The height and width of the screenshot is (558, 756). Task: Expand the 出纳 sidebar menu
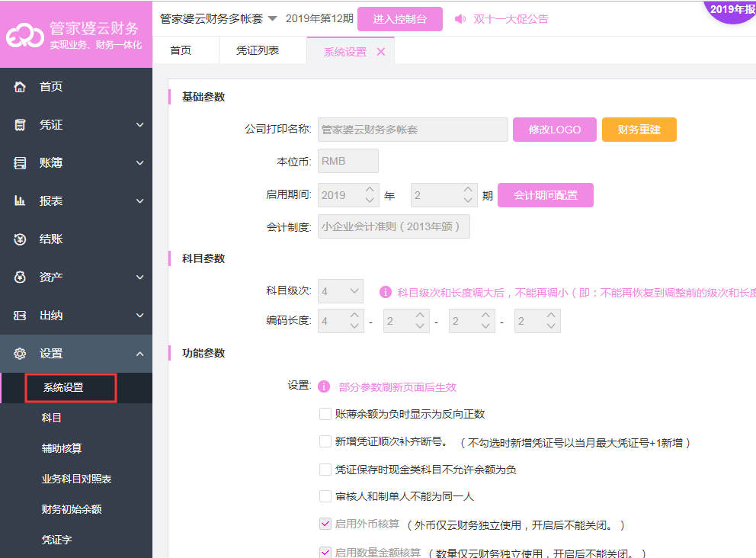pos(139,316)
